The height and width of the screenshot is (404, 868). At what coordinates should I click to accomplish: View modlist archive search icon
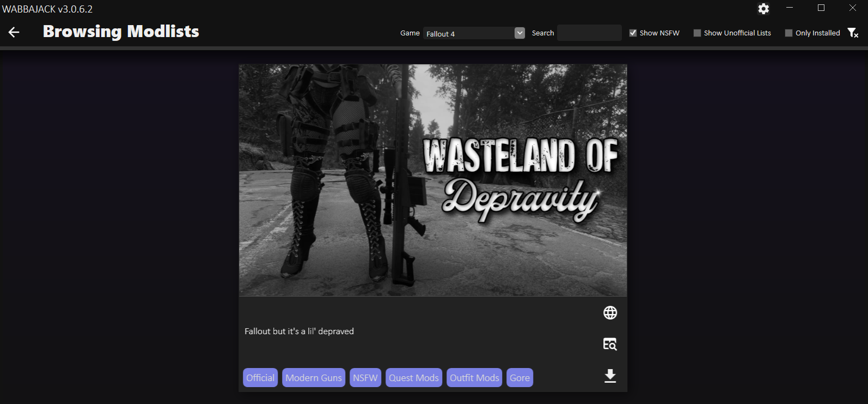(610, 344)
